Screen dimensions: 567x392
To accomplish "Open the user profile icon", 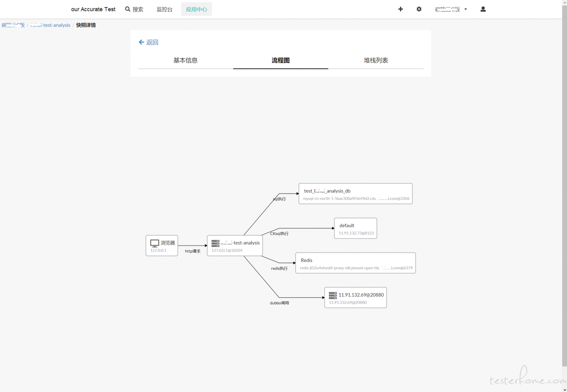I will pos(483,9).
